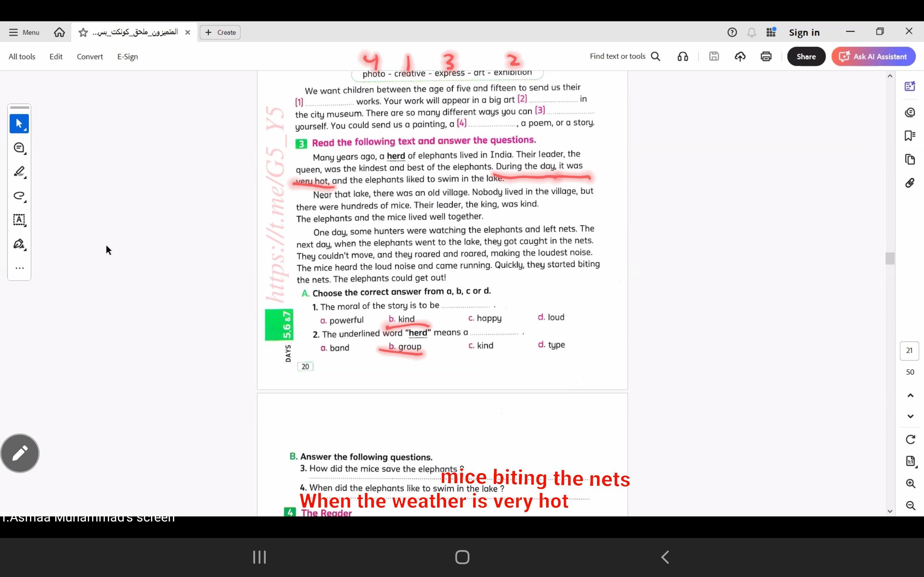Screen dimensions: 924x577
Task: Select the highlighter pen tool
Action: pos(19,172)
